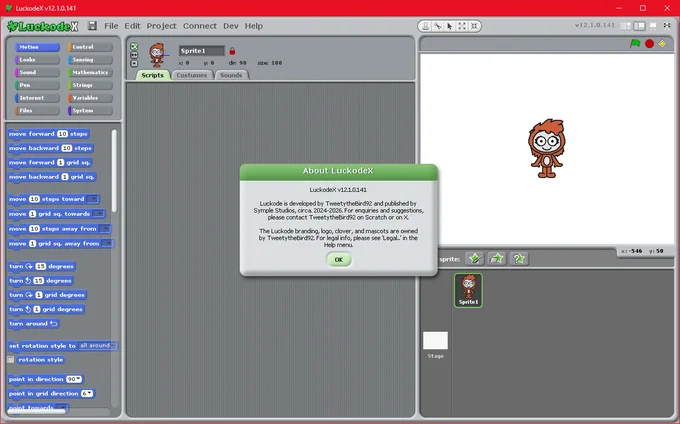Select the shrink sprite tool
Viewport: 680px width, 424px height.
[474, 26]
